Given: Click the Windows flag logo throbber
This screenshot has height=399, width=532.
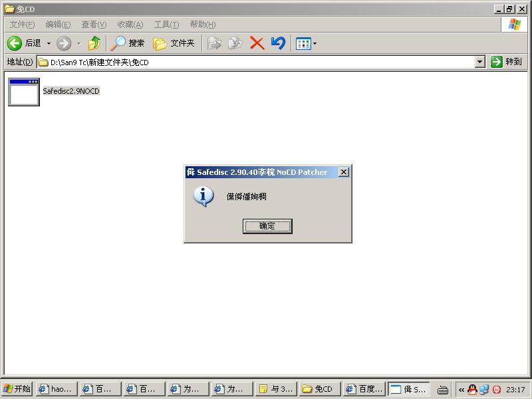Looking at the screenshot, I should click(x=514, y=25).
